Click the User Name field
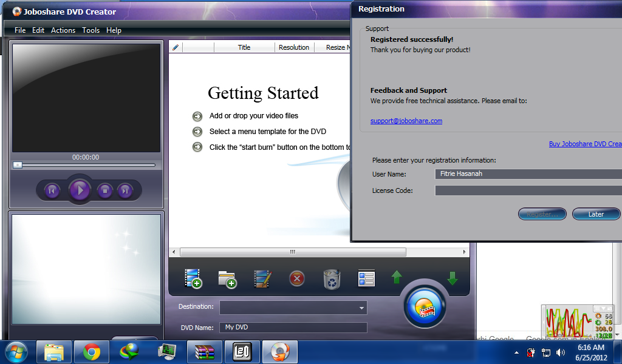This screenshot has width=622, height=364. click(x=528, y=174)
